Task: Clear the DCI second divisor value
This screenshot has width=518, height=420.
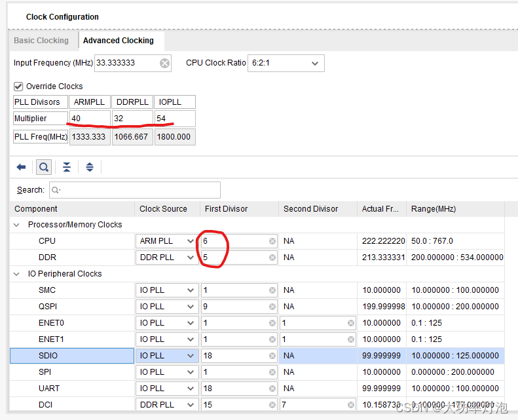Action: [351, 405]
